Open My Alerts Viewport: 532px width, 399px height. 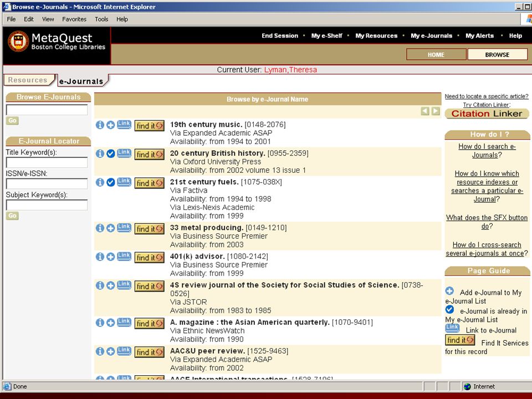pyautogui.click(x=479, y=35)
